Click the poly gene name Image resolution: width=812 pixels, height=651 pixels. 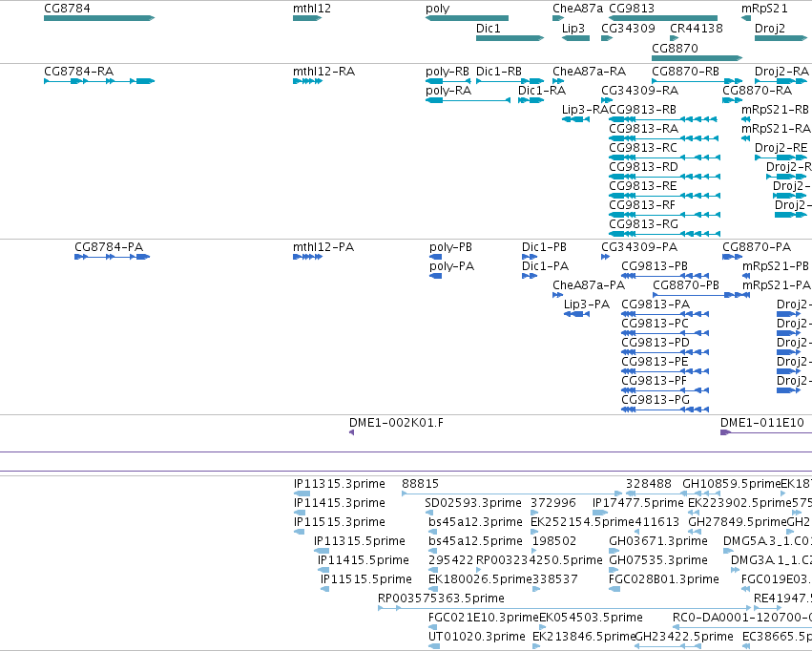pos(438,9)
